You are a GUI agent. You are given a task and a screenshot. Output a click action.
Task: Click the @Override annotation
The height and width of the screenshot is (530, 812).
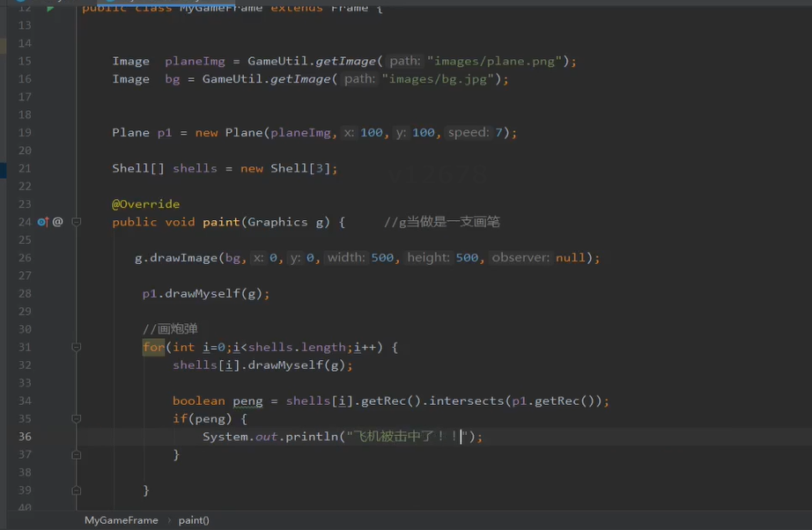click(146, 204)
